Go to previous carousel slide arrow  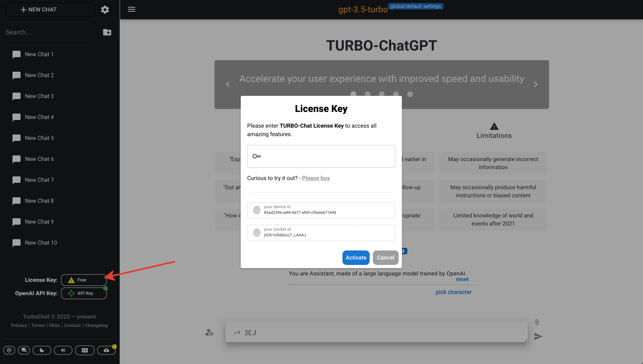[228, 85]
